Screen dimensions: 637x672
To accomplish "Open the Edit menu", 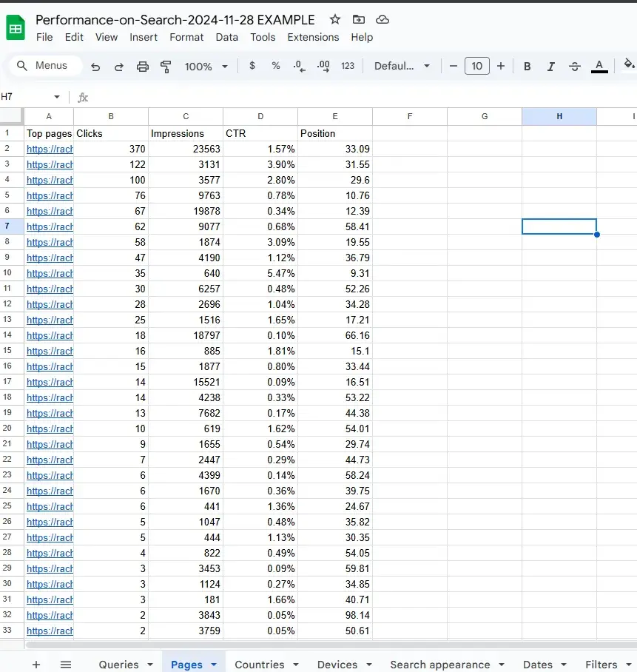I will [x=74, y=37].
